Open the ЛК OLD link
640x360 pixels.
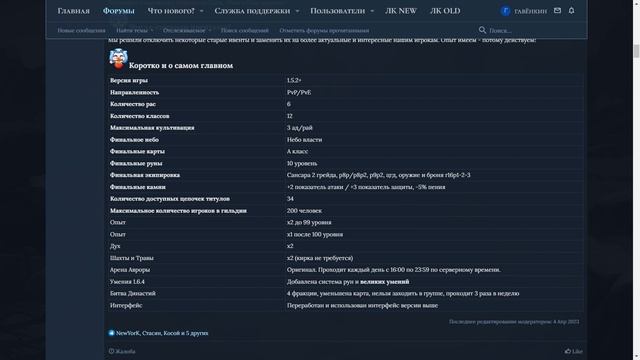tap(445, 11)
